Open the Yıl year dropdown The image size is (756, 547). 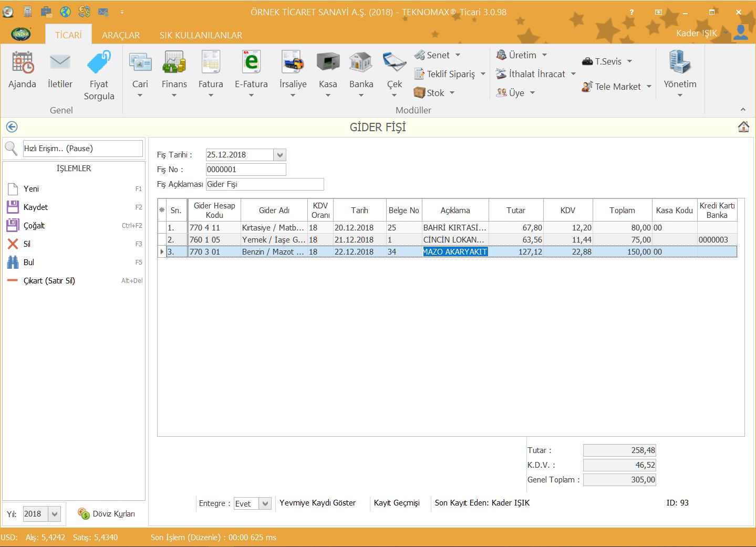55,514
